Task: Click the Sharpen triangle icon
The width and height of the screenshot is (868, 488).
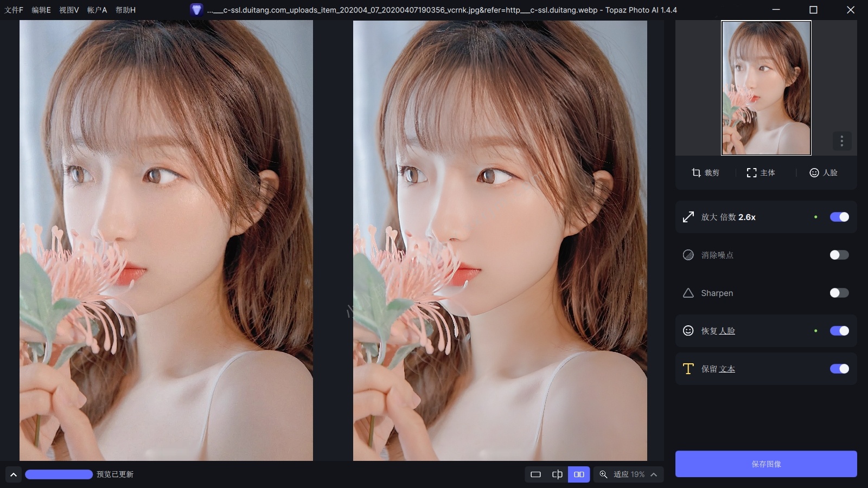Action: 688,293
